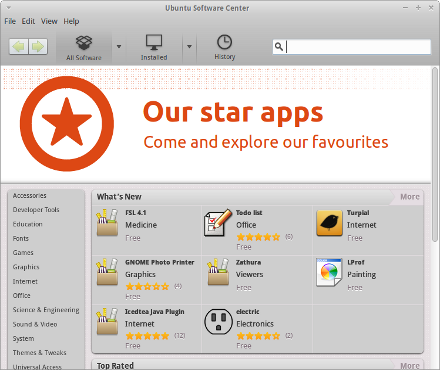Open the electric app title
The width and height of the screenshot is (440, 370).
click(248, 312)
